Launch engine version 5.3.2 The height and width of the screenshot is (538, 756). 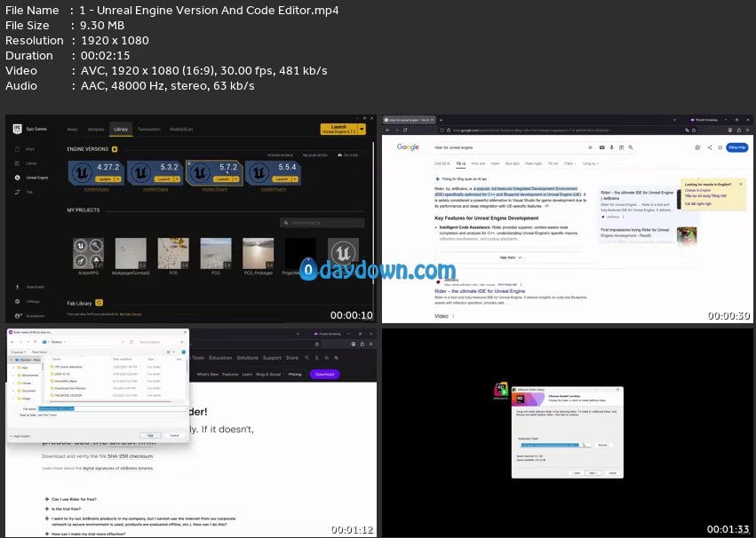click(x=164, y=179)
